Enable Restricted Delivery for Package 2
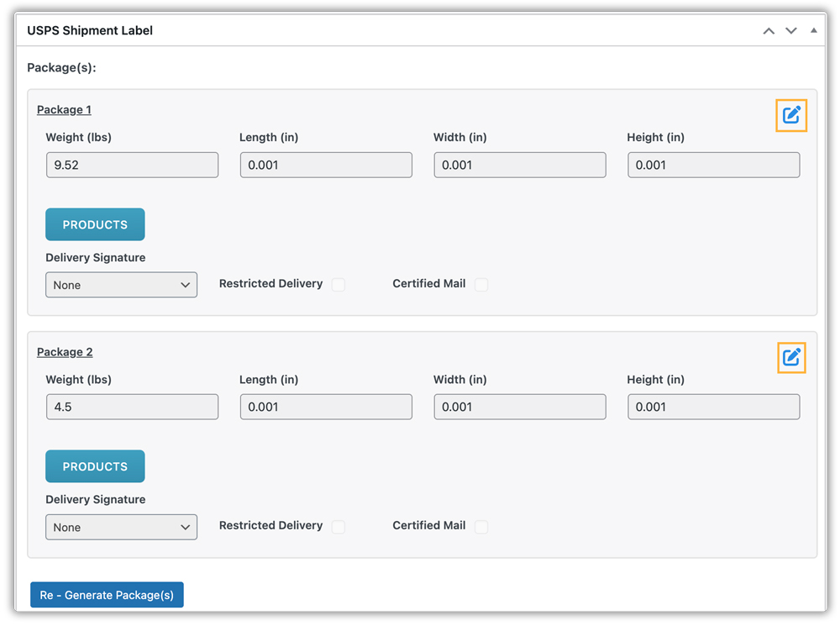 click(338, 527)
